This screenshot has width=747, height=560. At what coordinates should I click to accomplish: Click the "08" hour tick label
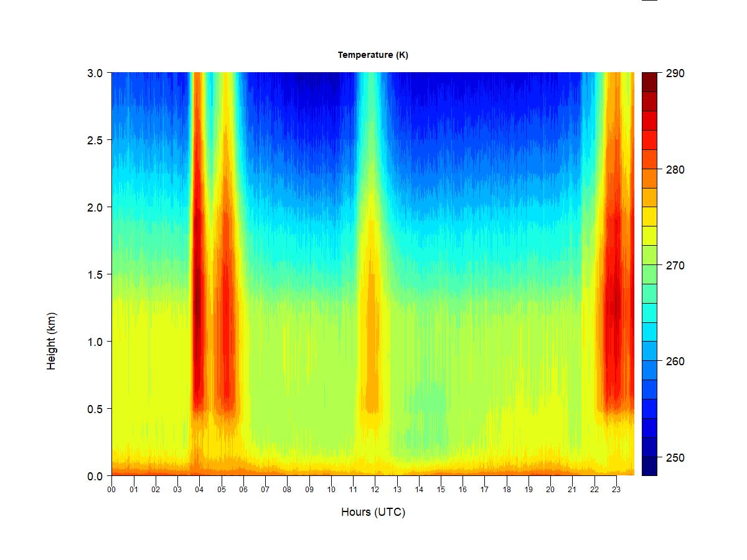(287, 490)
